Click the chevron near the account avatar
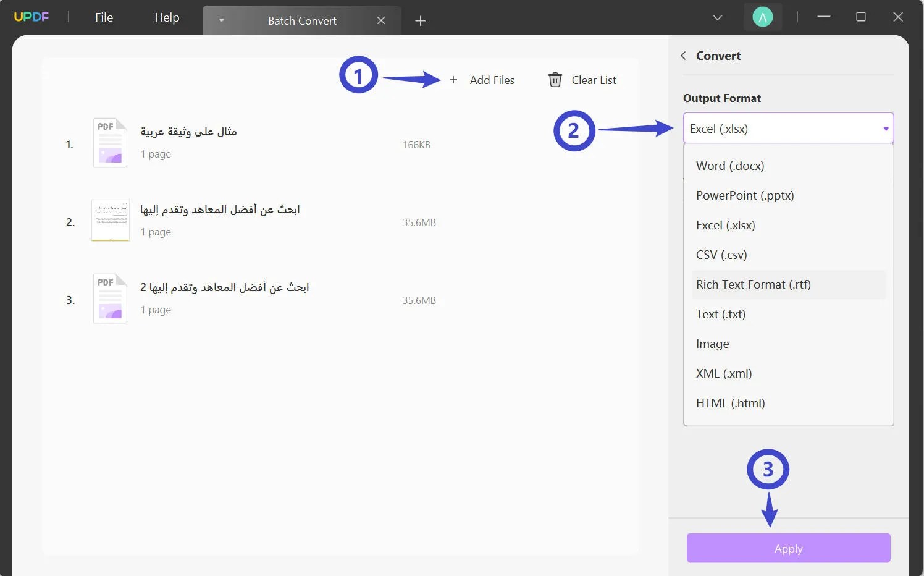Screen dimensions: 924x576 [717, 17]
